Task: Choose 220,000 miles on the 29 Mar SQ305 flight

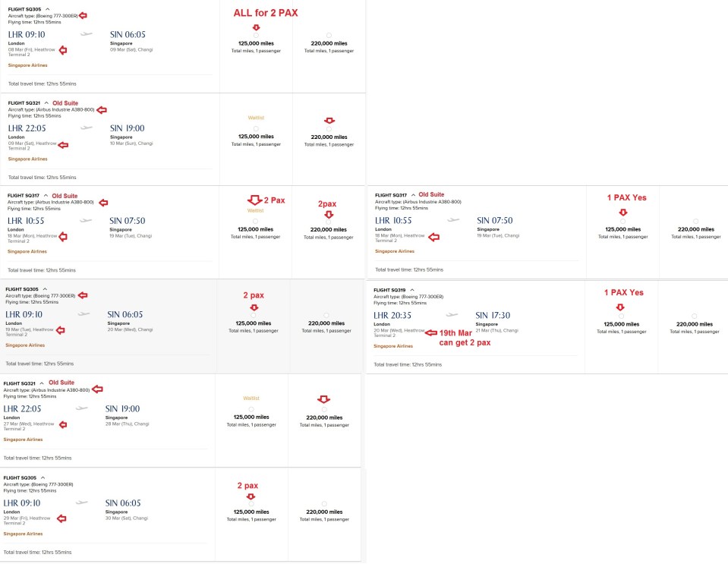Action: click(324, 503)
